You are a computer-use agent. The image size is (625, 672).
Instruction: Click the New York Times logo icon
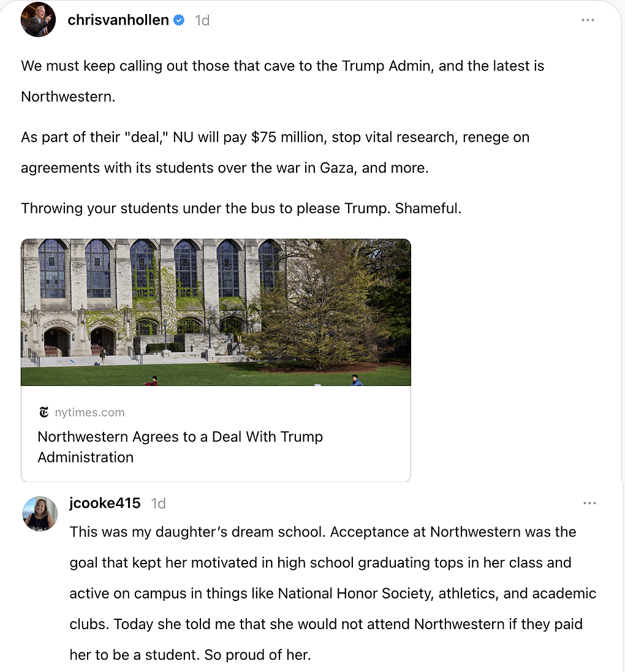coord(44,412)
